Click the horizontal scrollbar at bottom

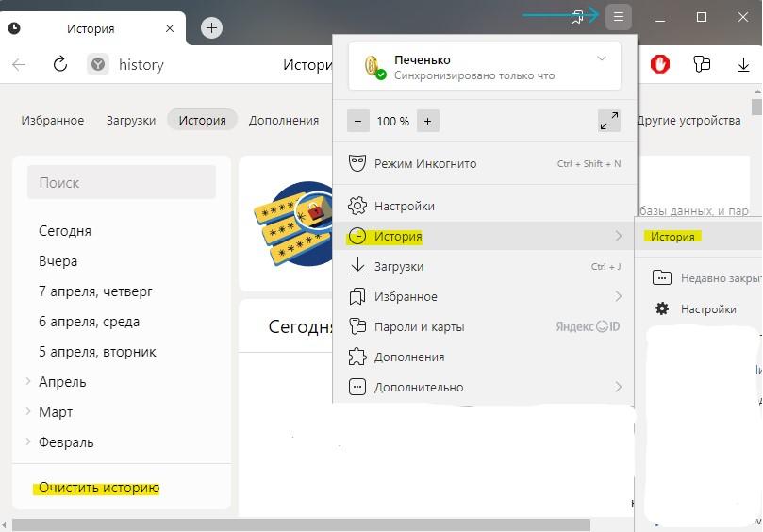click(x=301, y=524)
